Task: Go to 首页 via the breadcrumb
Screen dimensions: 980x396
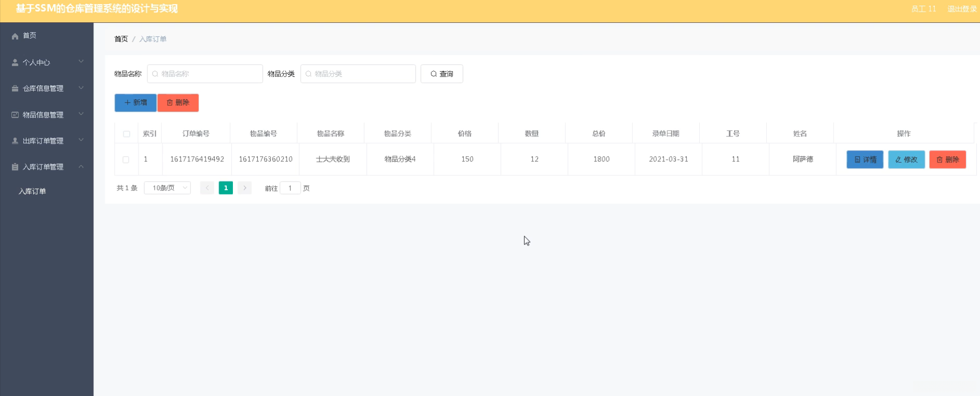Action: tap(121, 39)
